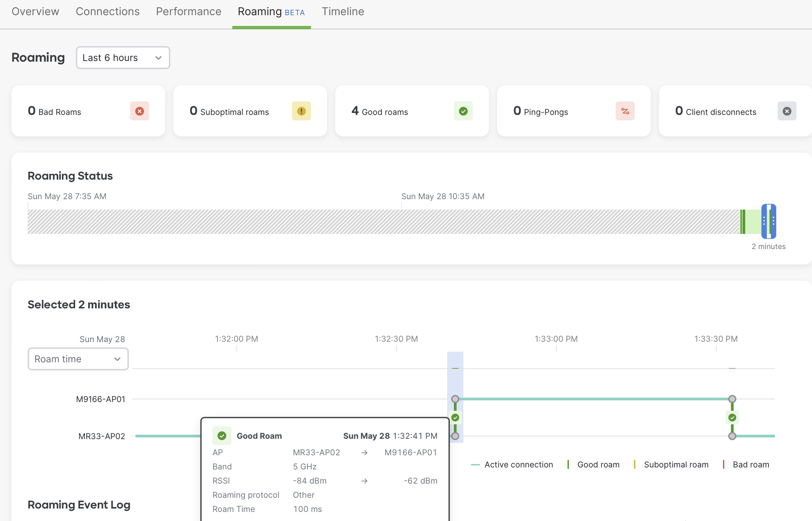The height and width of the screenshot is (521, 812).
Task: Click the Client disconnects icon
Action: point(787,111)
